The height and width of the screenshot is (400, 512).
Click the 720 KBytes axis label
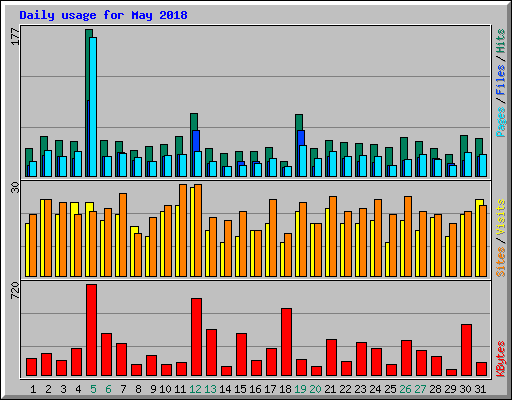tap(15, 290)
